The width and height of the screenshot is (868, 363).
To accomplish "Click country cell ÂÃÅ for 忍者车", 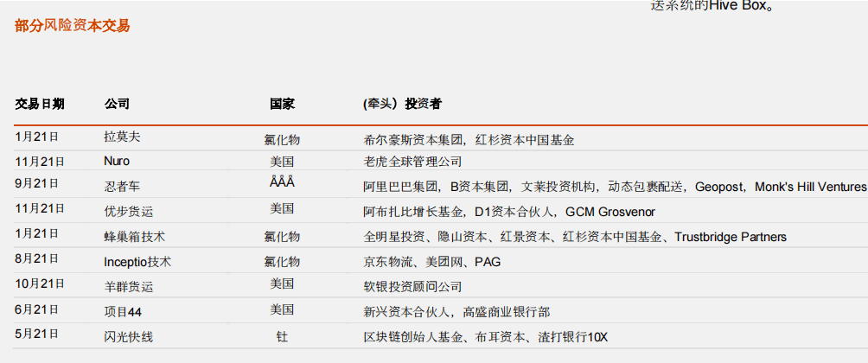I will point(282,182).
